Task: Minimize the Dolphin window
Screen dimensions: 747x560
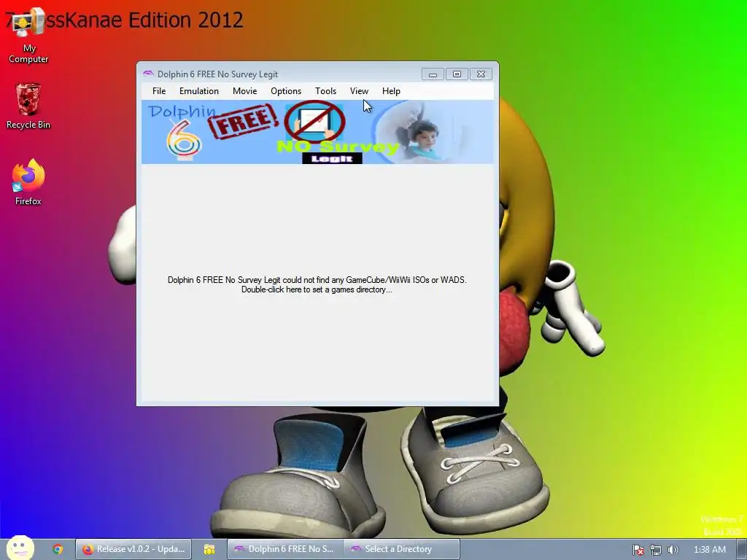Action: 433,74
